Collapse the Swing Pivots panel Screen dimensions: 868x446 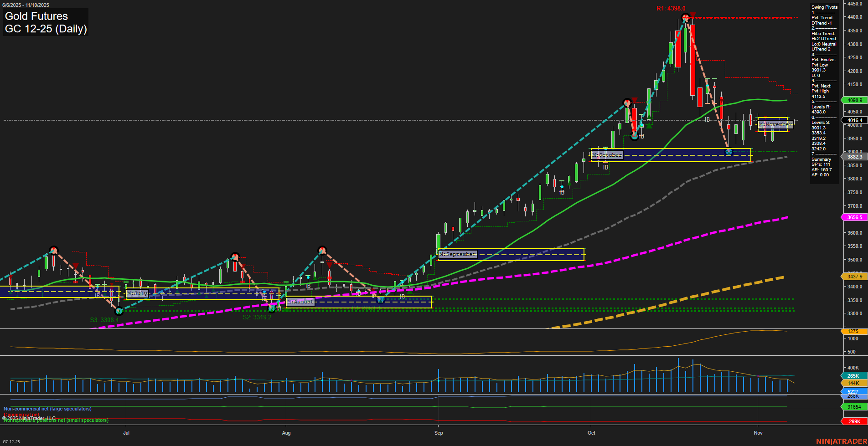point(824,7)
